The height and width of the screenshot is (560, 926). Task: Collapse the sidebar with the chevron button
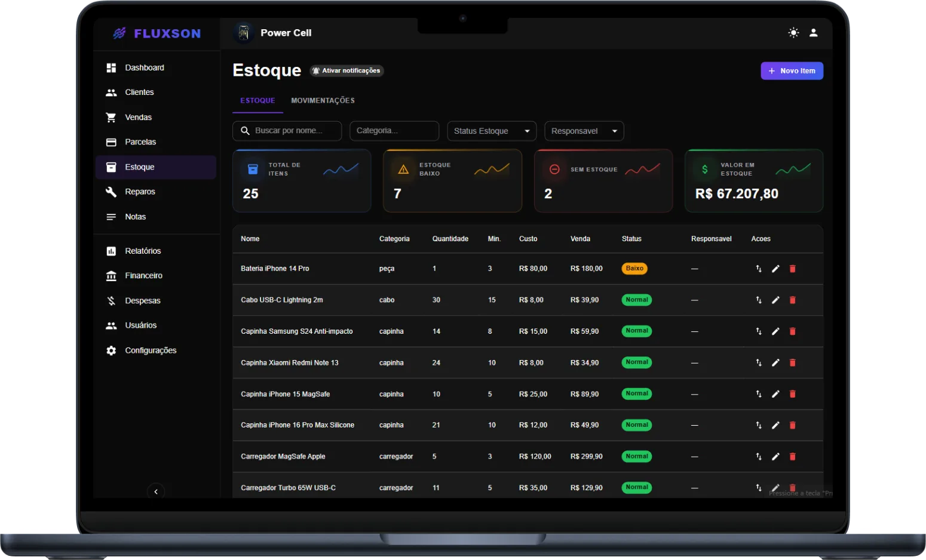156,491
